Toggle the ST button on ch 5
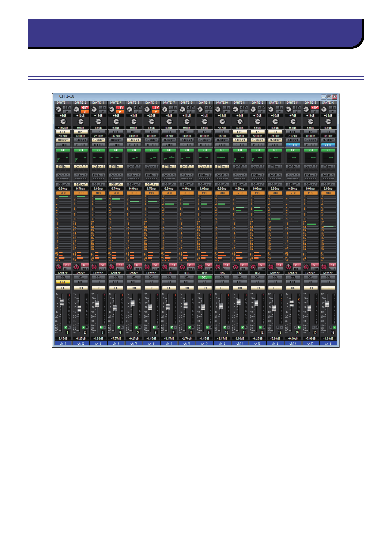Viewport: 392px width, 555px height. click(138, 265)
